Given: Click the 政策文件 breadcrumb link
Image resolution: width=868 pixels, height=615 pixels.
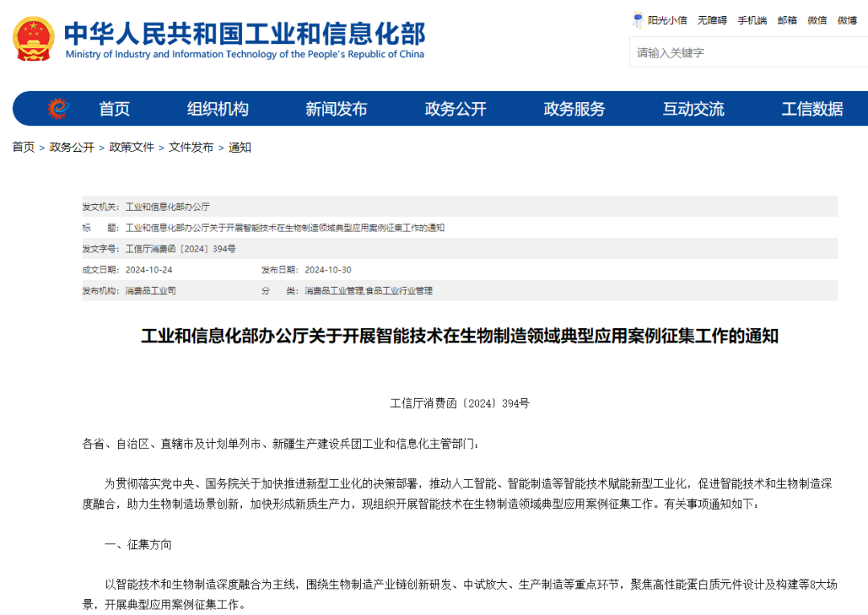Looking at the screenshot, I should click(x=132, y=147).
